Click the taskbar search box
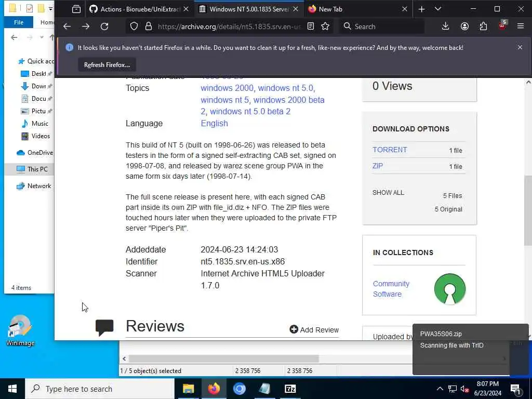 tap(100, 389)
